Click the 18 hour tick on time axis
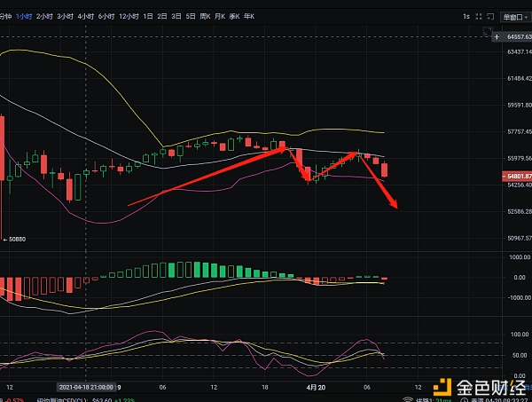The width and height of the screenshot is (532, 402). coord(264,388)
